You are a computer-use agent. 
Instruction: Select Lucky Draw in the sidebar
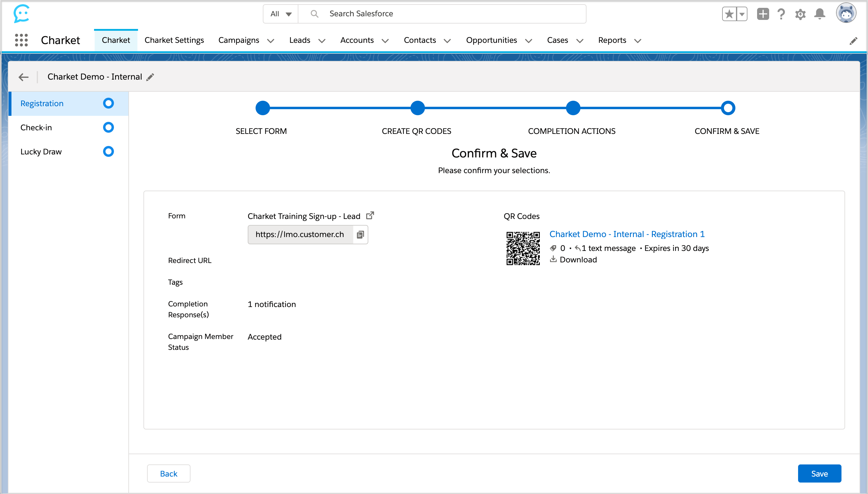click(41, 152)
